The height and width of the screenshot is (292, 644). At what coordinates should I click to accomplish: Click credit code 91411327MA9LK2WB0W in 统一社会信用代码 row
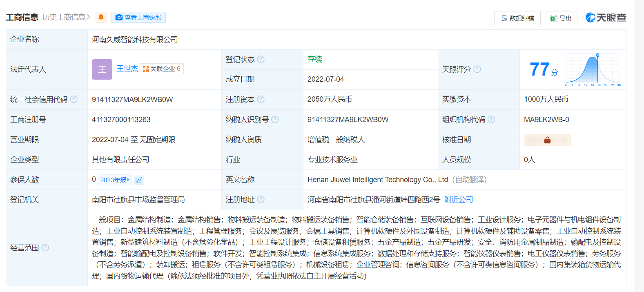(132, 99)
